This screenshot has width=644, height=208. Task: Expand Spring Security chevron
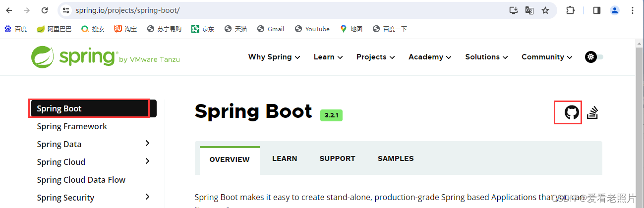pyautogui.click(x=147, y=197)
